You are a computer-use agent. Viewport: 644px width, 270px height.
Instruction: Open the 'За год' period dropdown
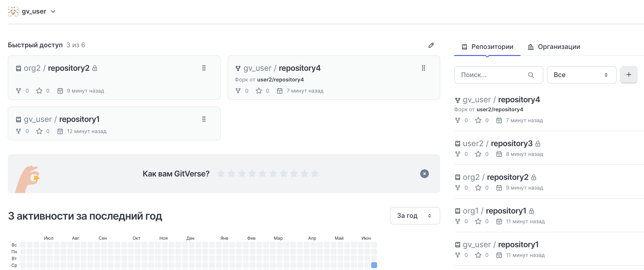click(415, 216)
